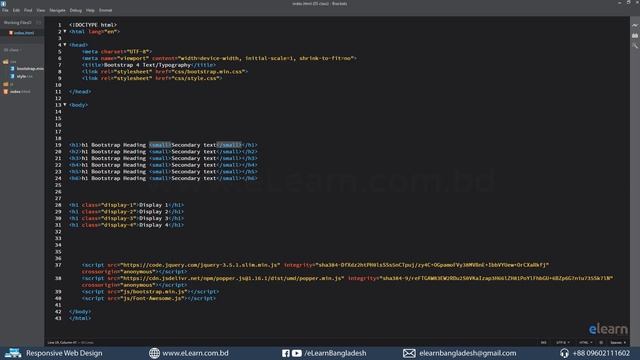Open the Navigate menu
The image size is (640, 360).
click(x=58, y=10)
